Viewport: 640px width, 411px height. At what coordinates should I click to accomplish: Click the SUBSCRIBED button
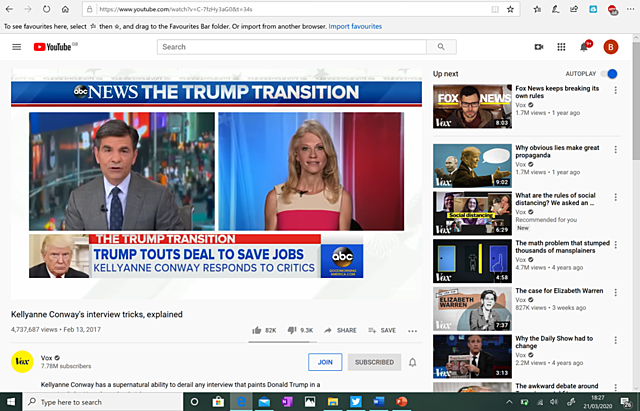click(374, 362)
